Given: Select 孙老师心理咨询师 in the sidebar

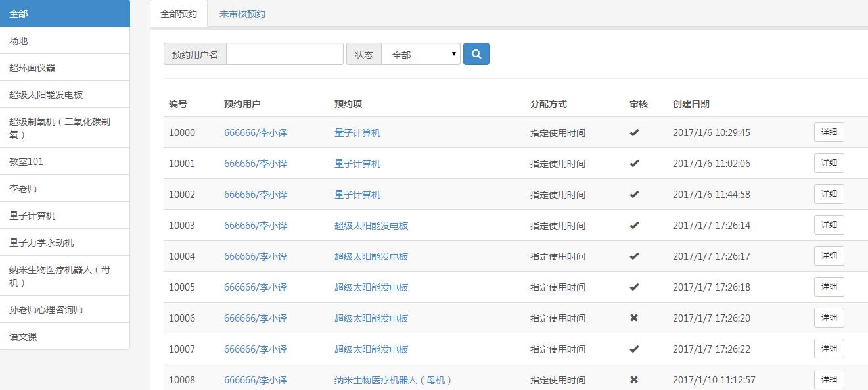Looking at the screenshot, I should (65, 309).
